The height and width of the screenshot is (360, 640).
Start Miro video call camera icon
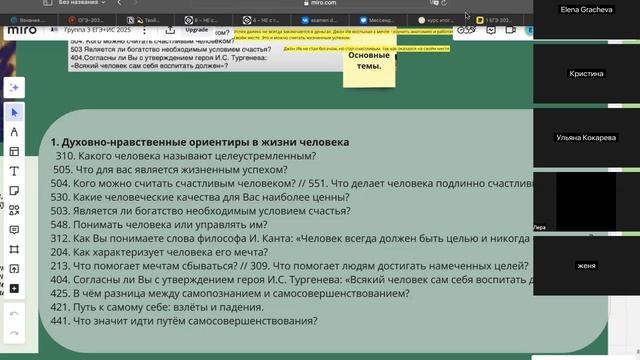[x=511, y=30]
